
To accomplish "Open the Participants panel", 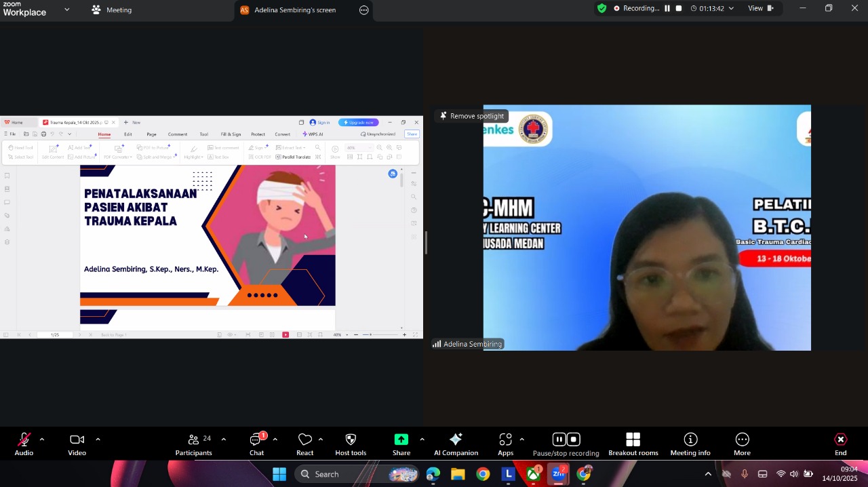I will click(193, 444).
